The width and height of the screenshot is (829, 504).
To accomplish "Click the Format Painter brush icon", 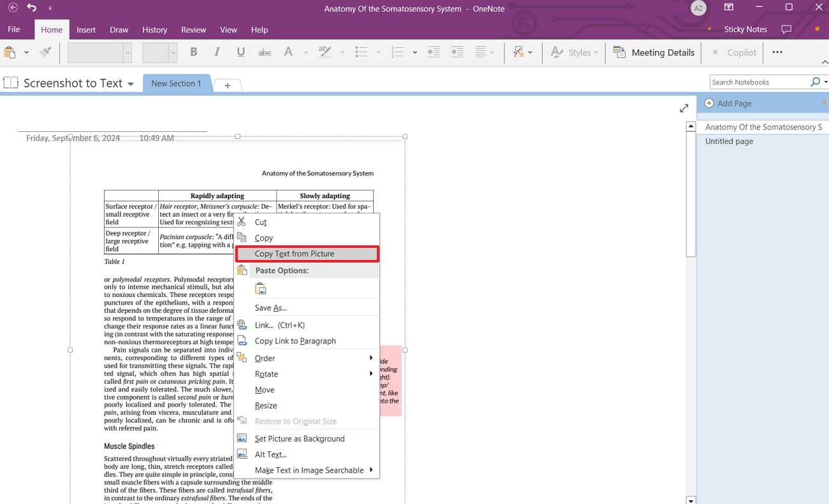I will pos(45,52).
